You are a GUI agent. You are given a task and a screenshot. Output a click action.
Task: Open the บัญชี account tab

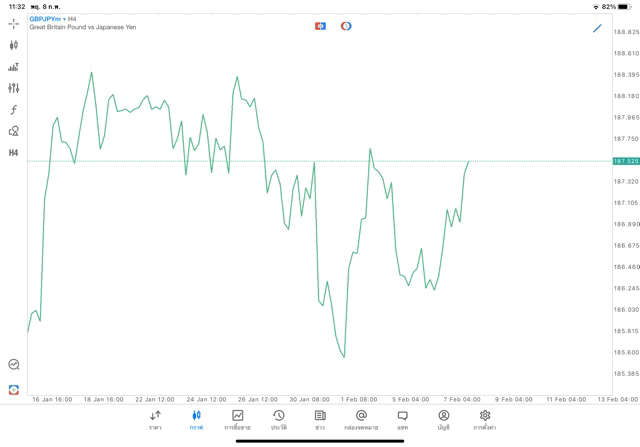click(x=443, y=420)
